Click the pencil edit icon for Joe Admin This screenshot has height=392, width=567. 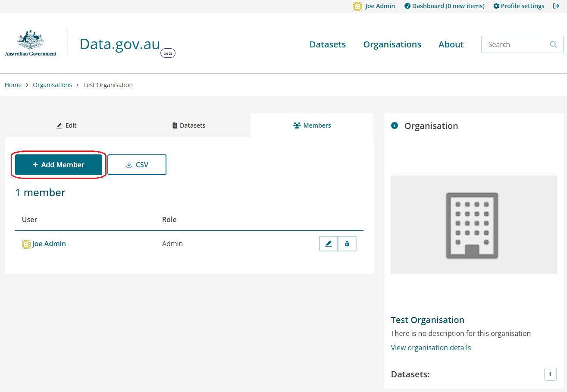(x=329, y=244)
